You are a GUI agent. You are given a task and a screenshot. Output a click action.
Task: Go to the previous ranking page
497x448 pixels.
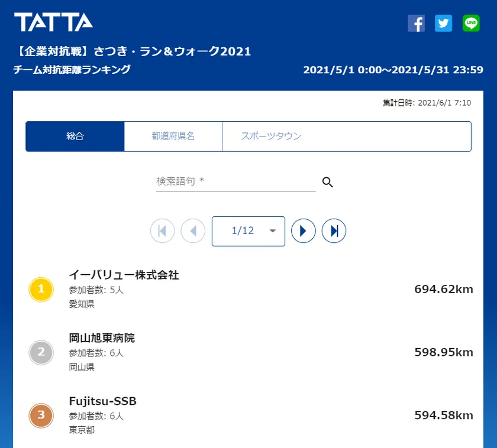tap(193, 231)
